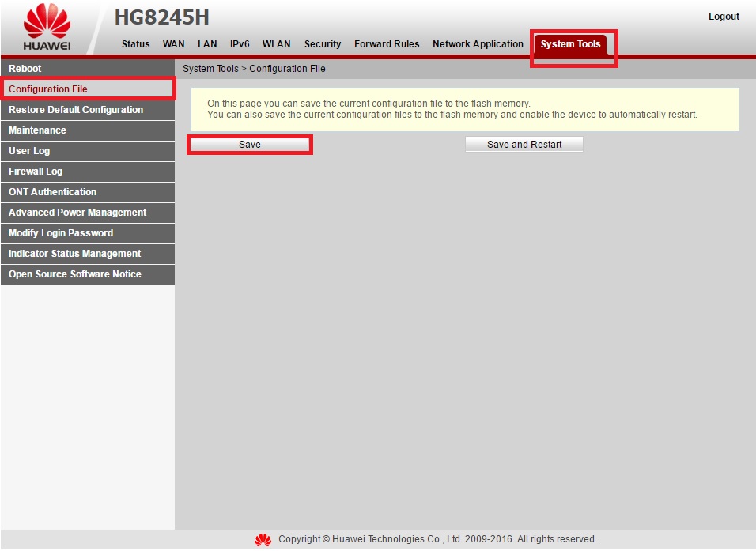
Task: Open ONT Authentication settings
Action: pos(88,192)
